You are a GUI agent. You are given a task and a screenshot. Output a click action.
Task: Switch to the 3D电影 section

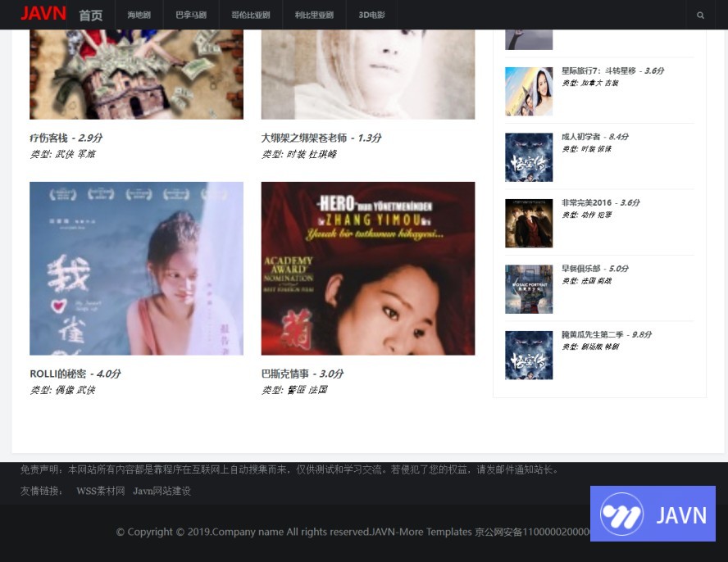(x=372, y=15)
